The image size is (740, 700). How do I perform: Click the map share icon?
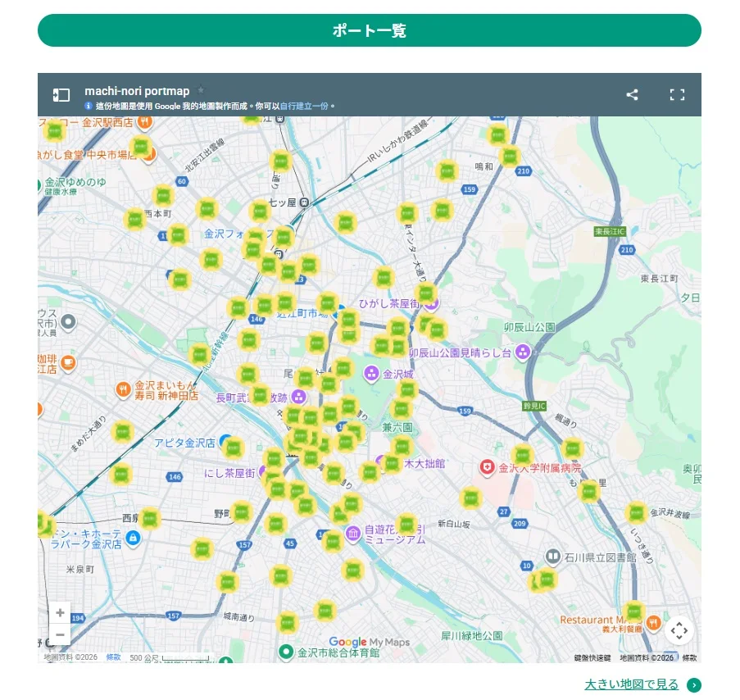[632, 95]
